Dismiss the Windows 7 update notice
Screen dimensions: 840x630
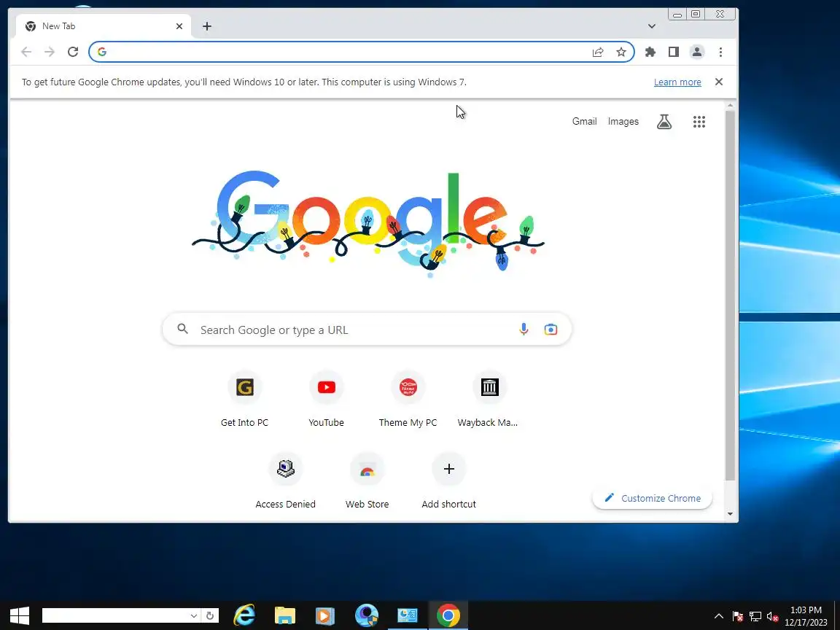point(719,82)
